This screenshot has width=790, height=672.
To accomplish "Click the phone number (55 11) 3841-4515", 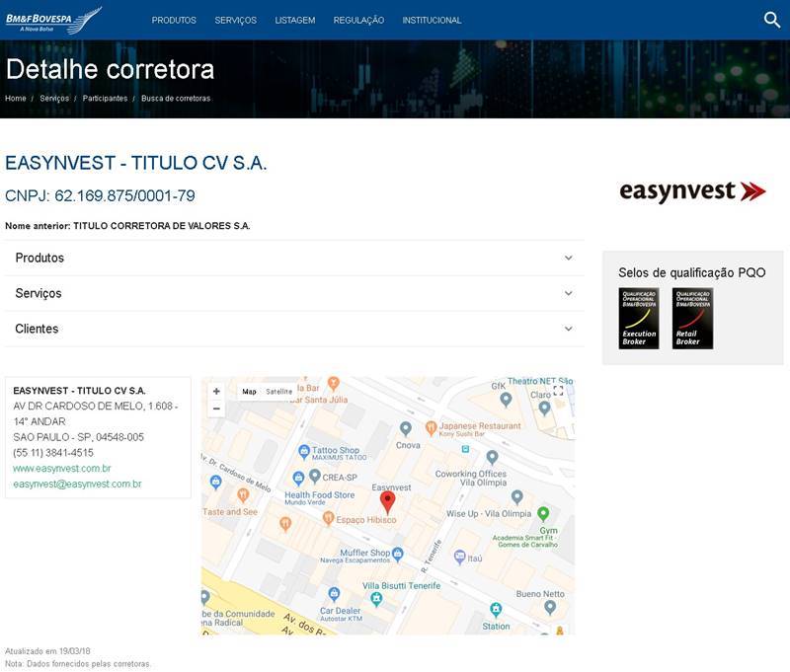I will coord(53,453).
